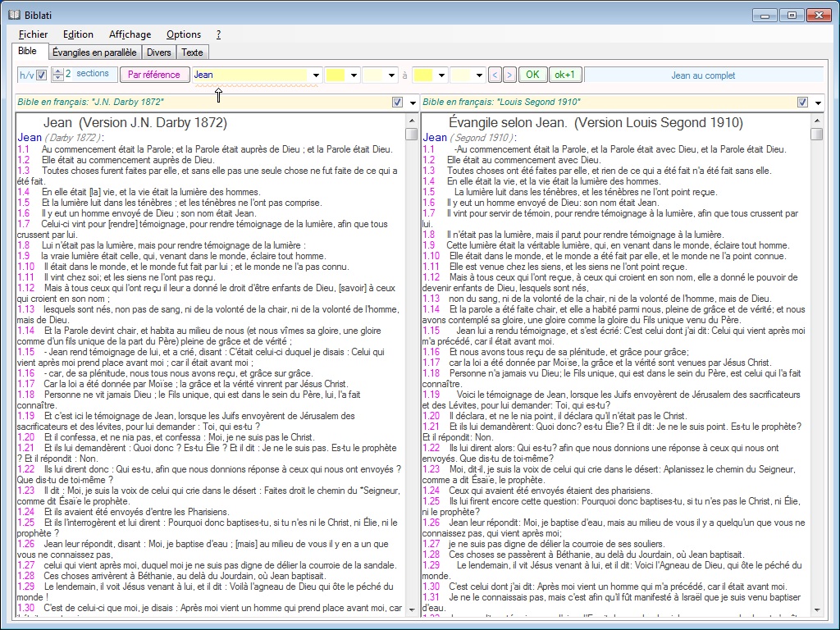Expand the Jean book dropdown
The image size is (840, 630).
pos(315,75)
